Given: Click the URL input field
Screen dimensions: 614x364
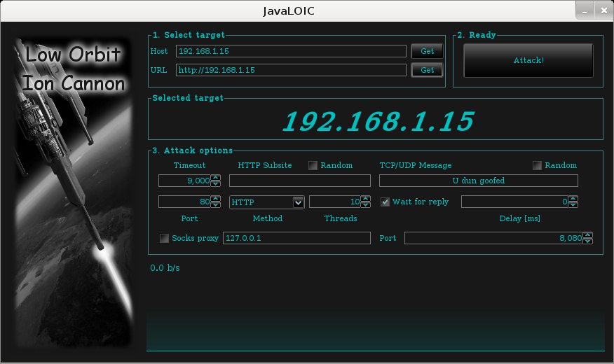Looking at the screenshot, I should (291, 70).
